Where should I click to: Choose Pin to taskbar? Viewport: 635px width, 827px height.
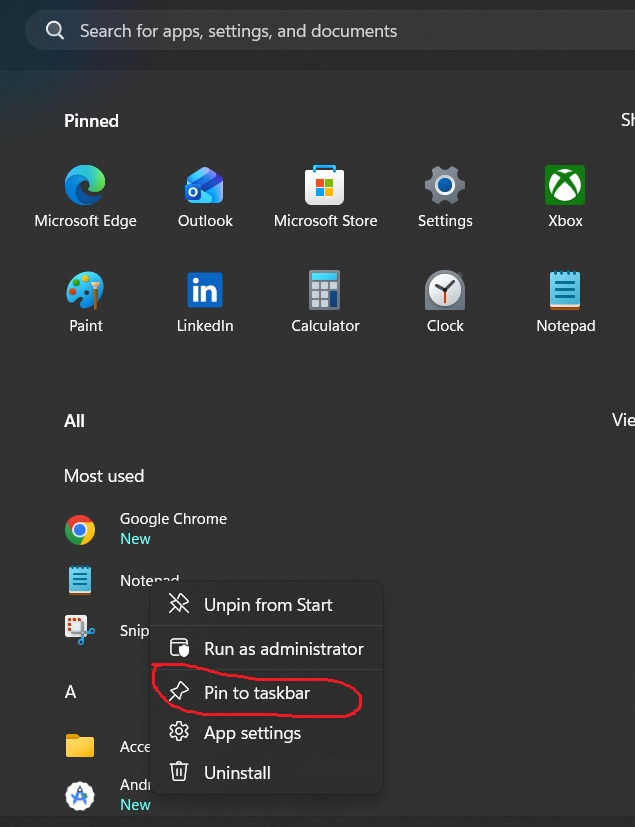pyautogui.click(x=266, y=693)
